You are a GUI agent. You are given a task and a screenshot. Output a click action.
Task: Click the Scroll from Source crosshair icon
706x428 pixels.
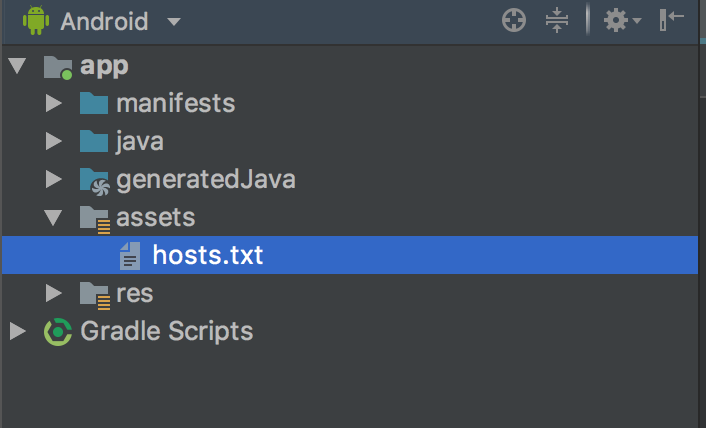(x=514, y=21)
